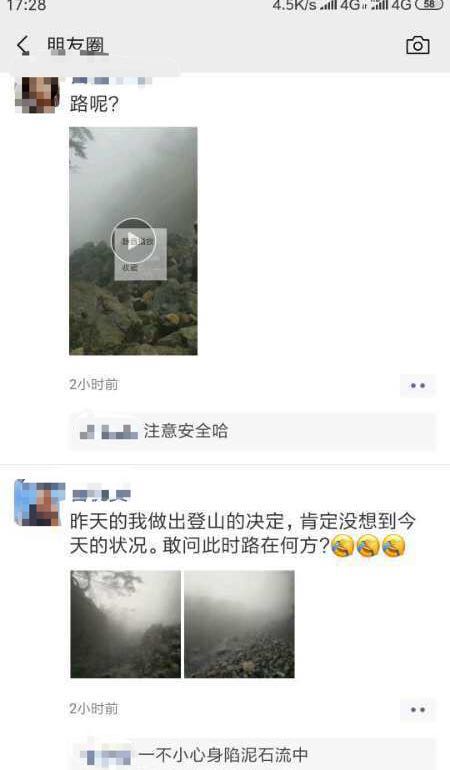Tap the '朋友圈' title text

click(x=76, y=46)
